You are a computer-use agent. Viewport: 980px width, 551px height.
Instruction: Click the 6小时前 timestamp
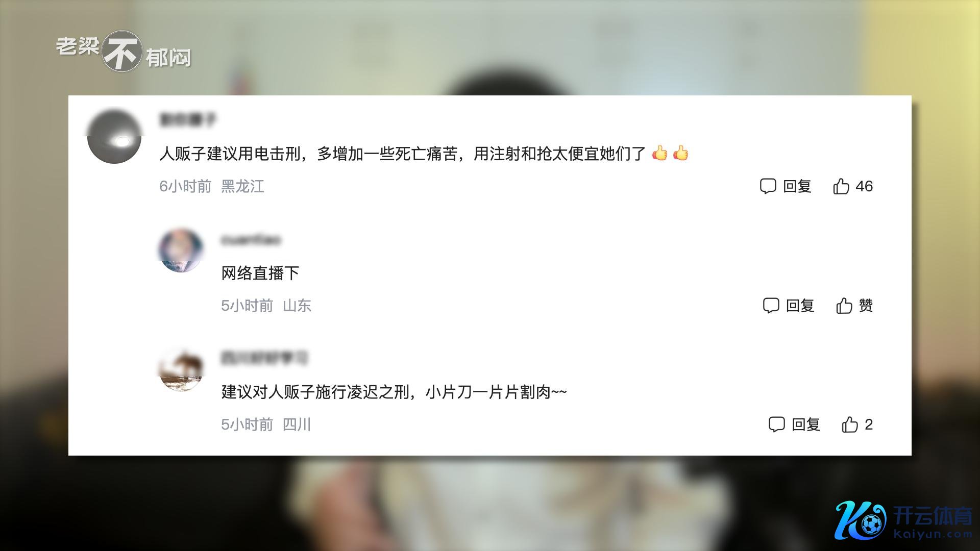click(x=185, y=187)
